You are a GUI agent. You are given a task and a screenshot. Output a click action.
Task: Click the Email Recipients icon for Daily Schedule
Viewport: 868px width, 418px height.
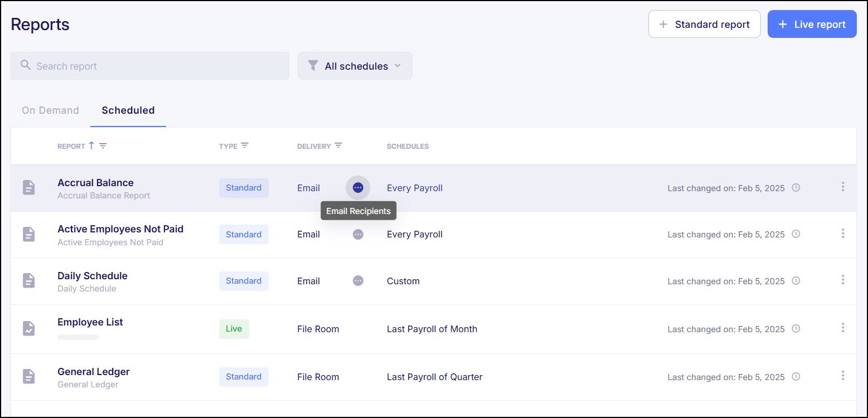point(357,280)
